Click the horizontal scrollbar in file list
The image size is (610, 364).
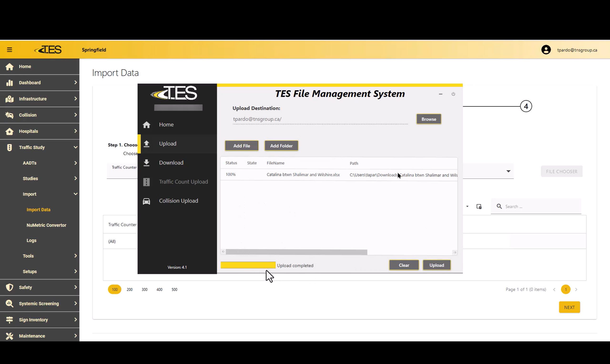click(296, 252)
